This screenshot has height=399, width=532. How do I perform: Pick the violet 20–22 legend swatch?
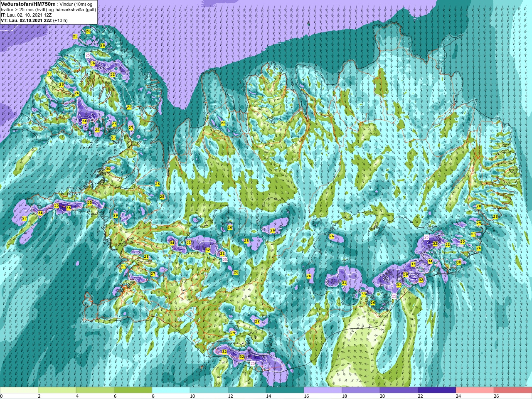point(399,390)
